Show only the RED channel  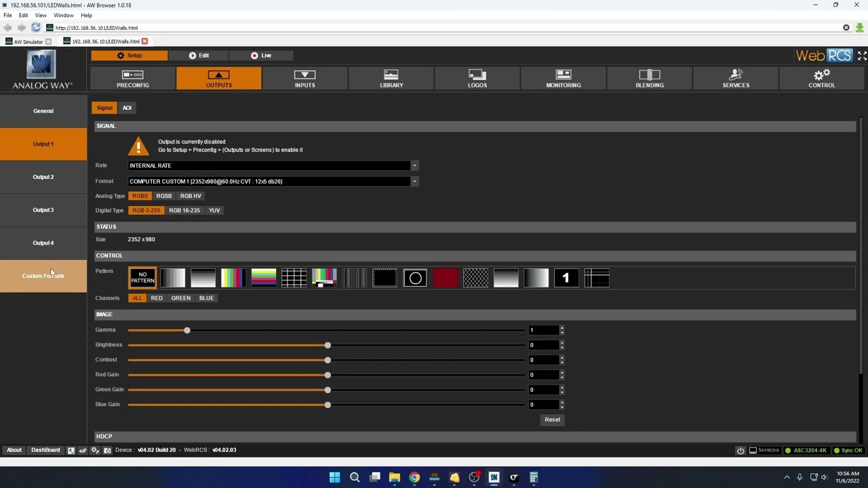click(x=157, y=298)
